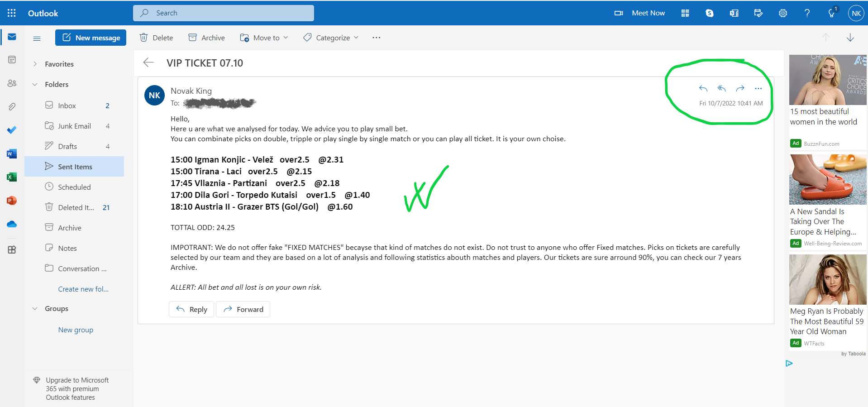Viewport: 868px width, 407px height.
Task: Go back using the left arrow
Action: coord(148,62)
